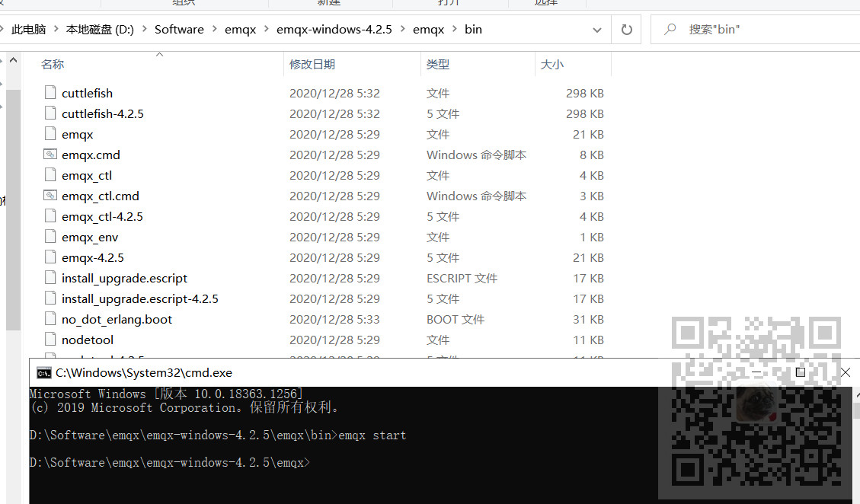Click bin in the breadcrumb path
860x504 pixels.
(473, 30)
